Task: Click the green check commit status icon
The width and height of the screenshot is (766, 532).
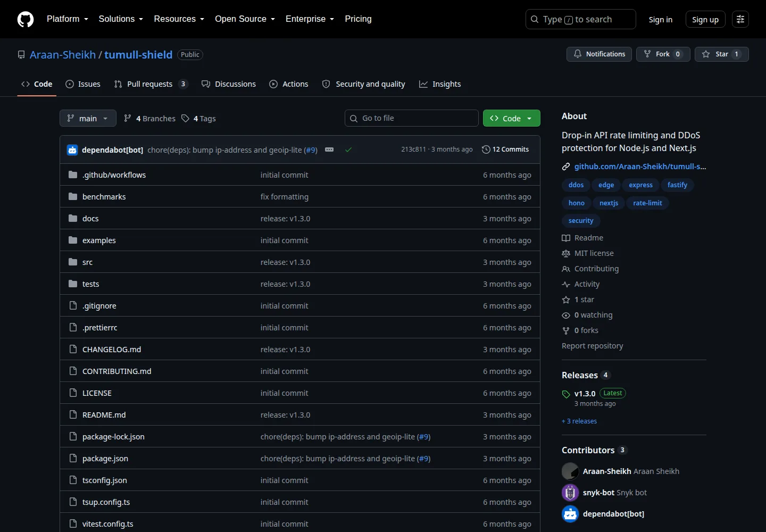Action: [348, 149]
